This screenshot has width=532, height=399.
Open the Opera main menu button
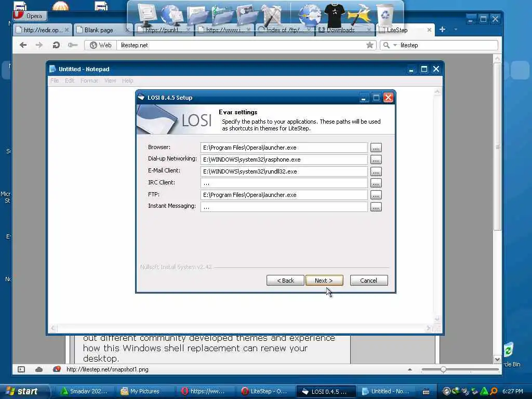(30, 16)
